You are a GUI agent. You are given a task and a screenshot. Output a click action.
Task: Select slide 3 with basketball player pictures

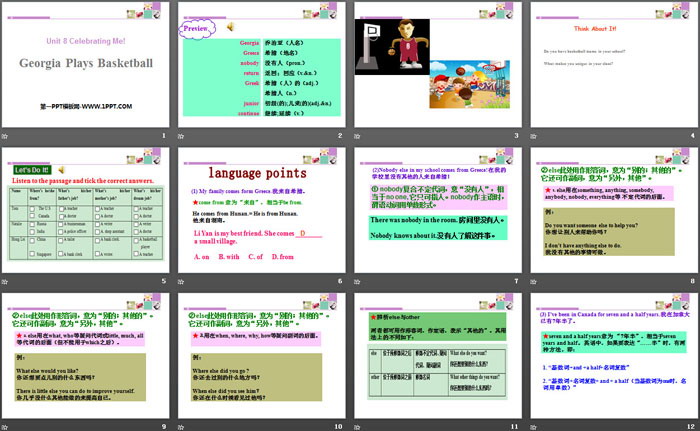point(438,65)
